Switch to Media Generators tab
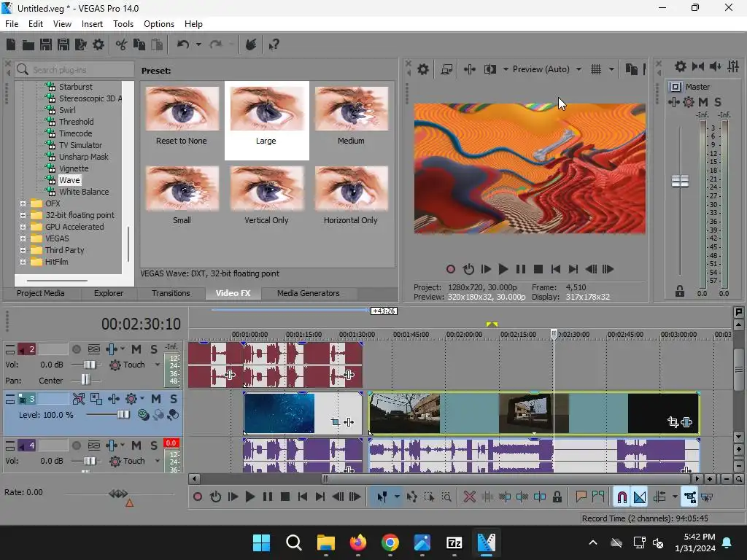This screenshot has height=560, width=747. coord(309,293)
